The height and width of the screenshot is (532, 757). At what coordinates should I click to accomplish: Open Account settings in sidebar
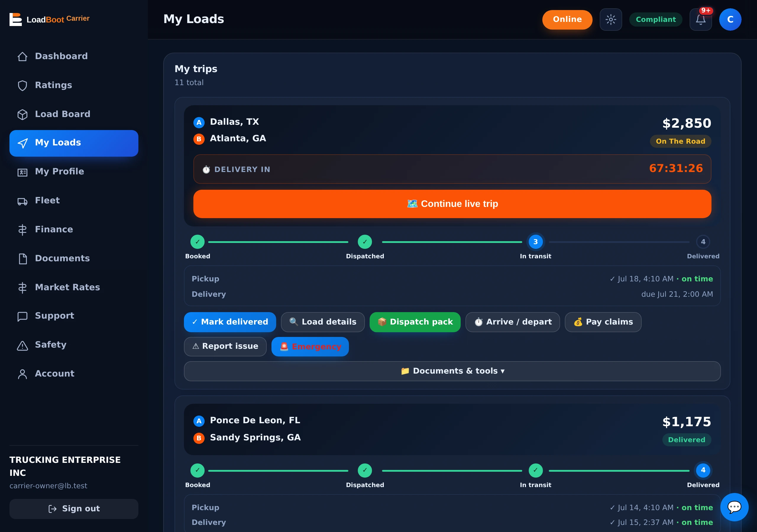pos(74,374)
